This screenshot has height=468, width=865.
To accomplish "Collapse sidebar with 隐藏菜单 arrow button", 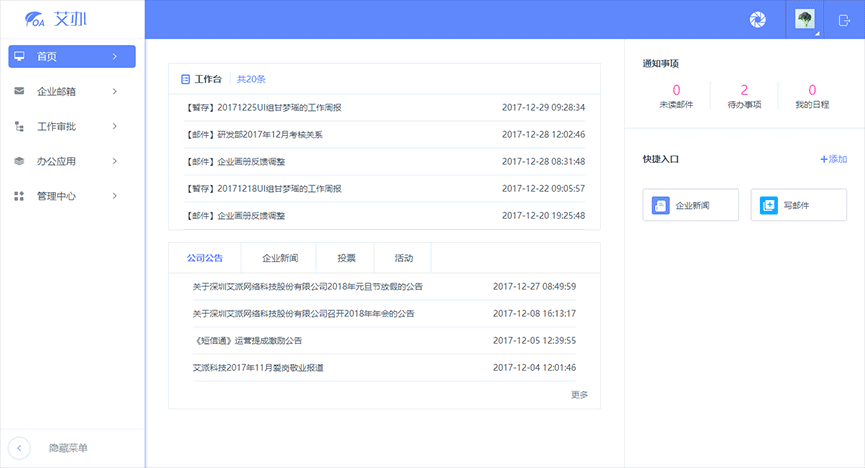I will (x=19, y=448).
